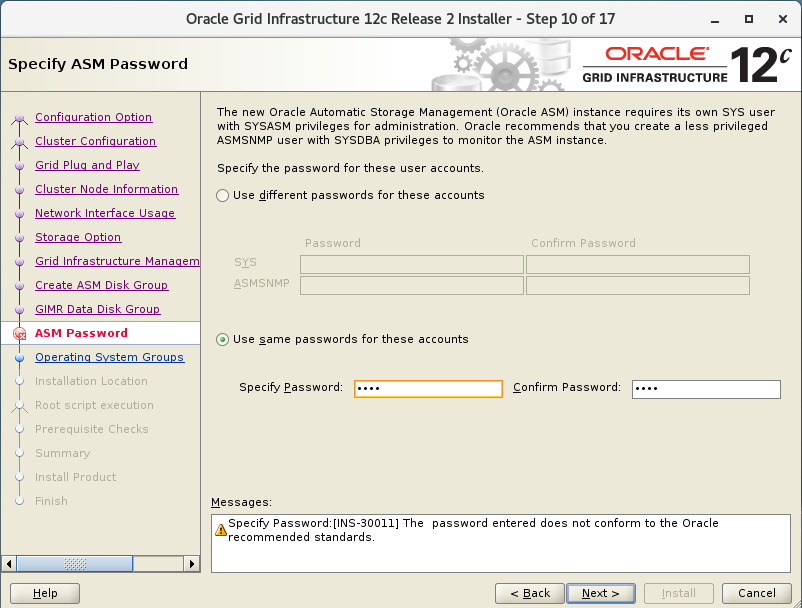Click the warning icon in Messages
Image resolution: width=802 pixels, height=608 pixels.
tap(221, 530)
